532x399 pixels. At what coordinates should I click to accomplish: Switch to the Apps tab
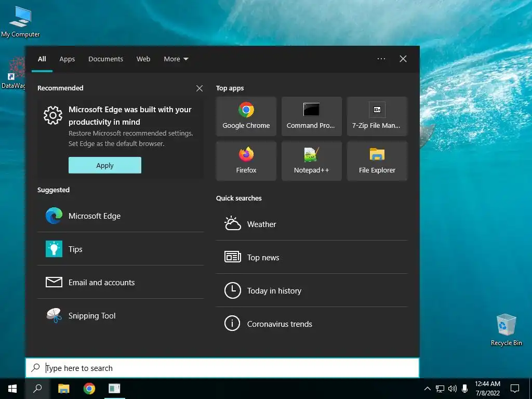coord(67,59)
